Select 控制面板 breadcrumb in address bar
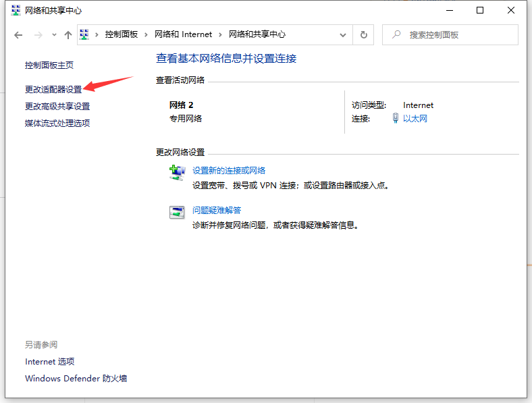The image size is (532, 403). pyautogui.click(x=123, y=34)
